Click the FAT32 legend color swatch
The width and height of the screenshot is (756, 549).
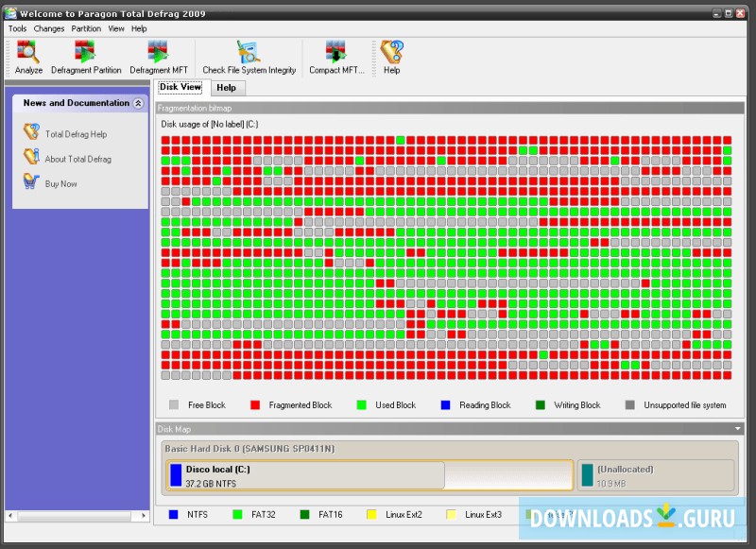[x=237, y=514]
